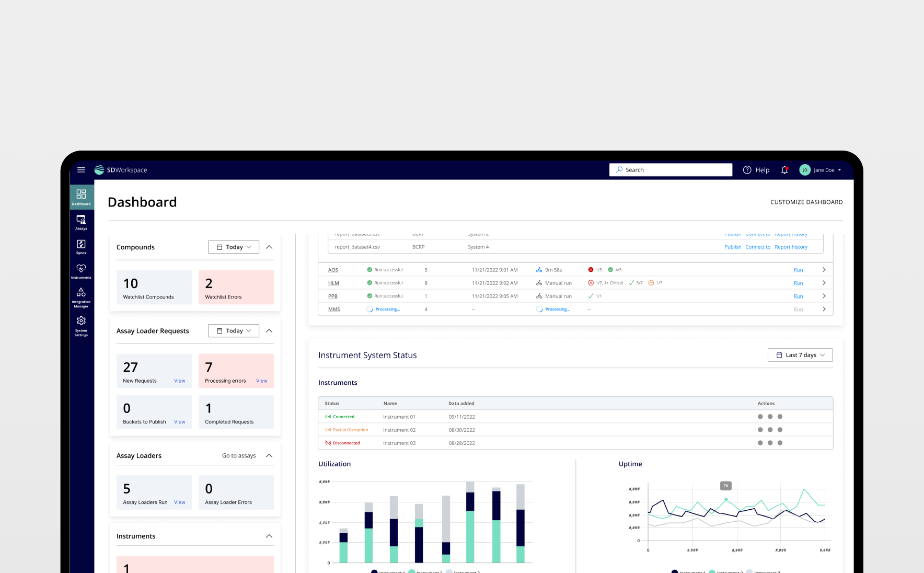This screenshot has width=924, height=573.
Task: Open the Compounds Today date dropdown
Action: [x=234, y=247]
